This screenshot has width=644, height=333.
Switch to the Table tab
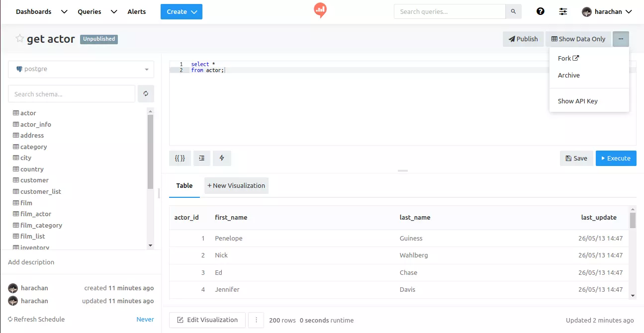[184, 185]
